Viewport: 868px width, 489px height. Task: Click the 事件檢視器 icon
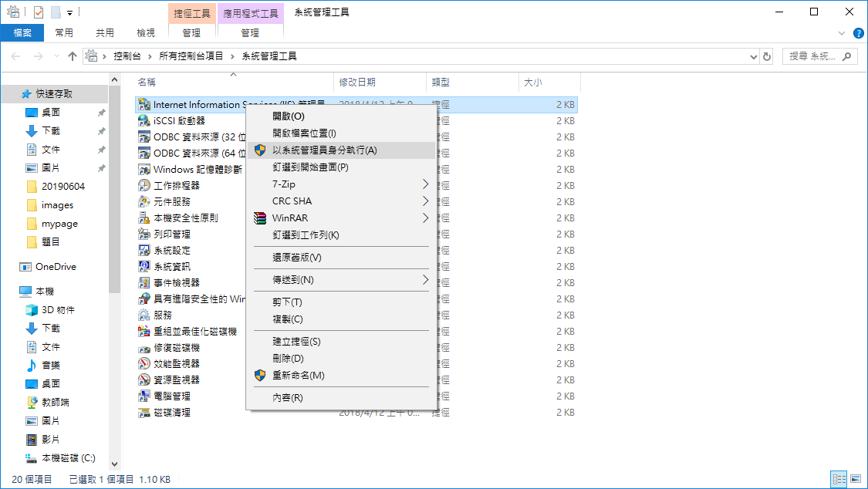coord(144,283)
